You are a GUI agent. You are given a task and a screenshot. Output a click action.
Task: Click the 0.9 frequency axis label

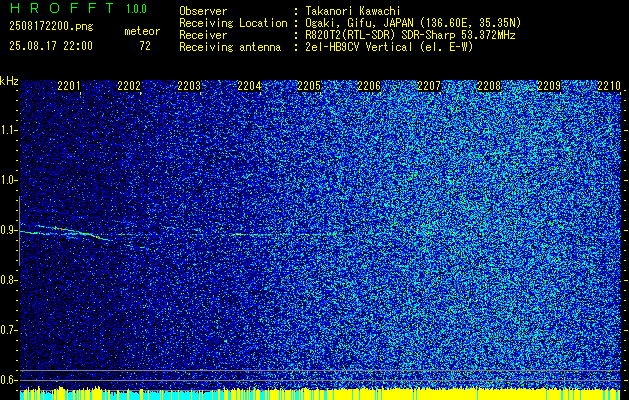(9, 230)
